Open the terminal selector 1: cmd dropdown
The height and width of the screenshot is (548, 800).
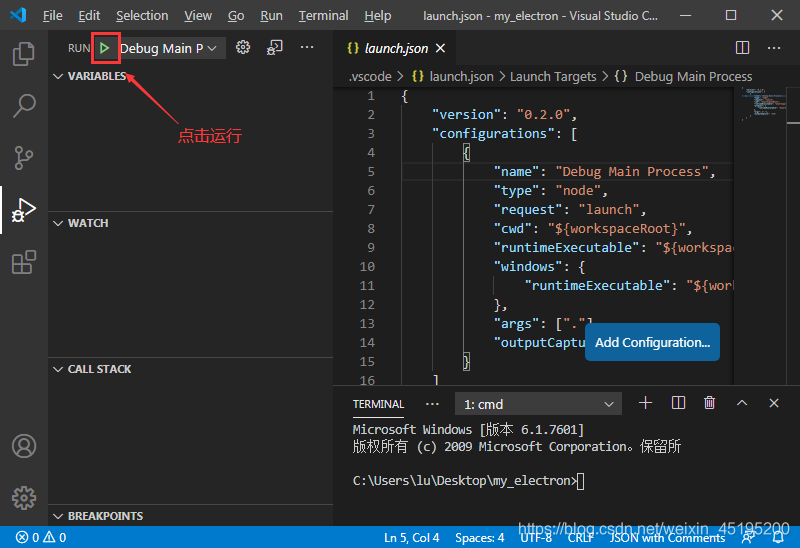pos(538,404)
